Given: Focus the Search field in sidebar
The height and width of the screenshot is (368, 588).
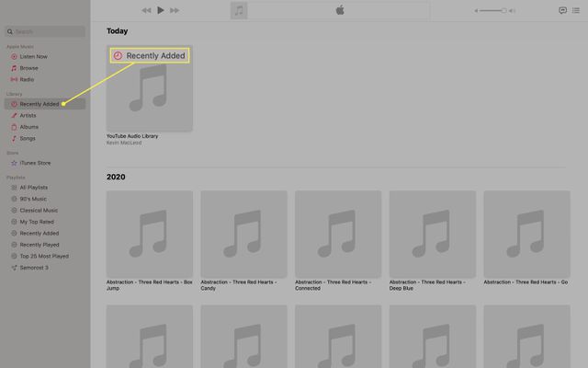Looking at the screenshot, I should pos(45,31).
